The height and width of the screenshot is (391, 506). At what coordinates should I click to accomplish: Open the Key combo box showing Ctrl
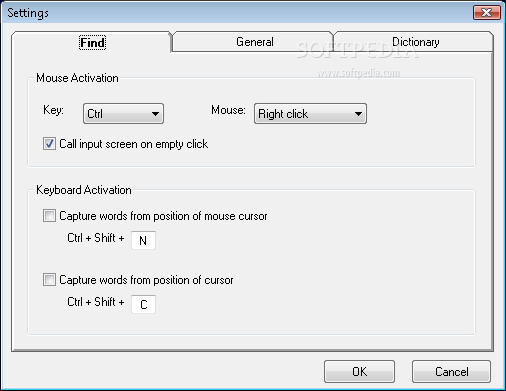click(123, 114)
